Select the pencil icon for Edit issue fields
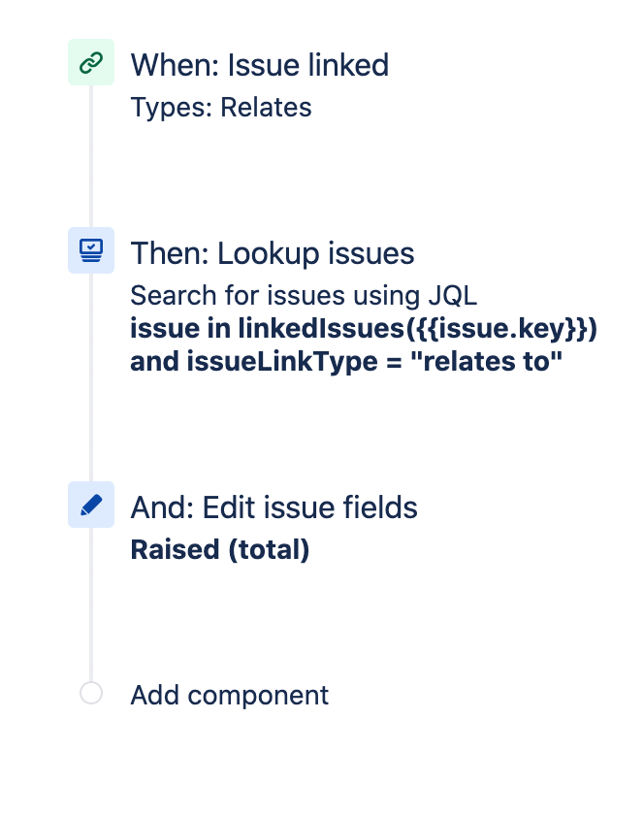This screenshot has height=817, width=644. [90, 505]
